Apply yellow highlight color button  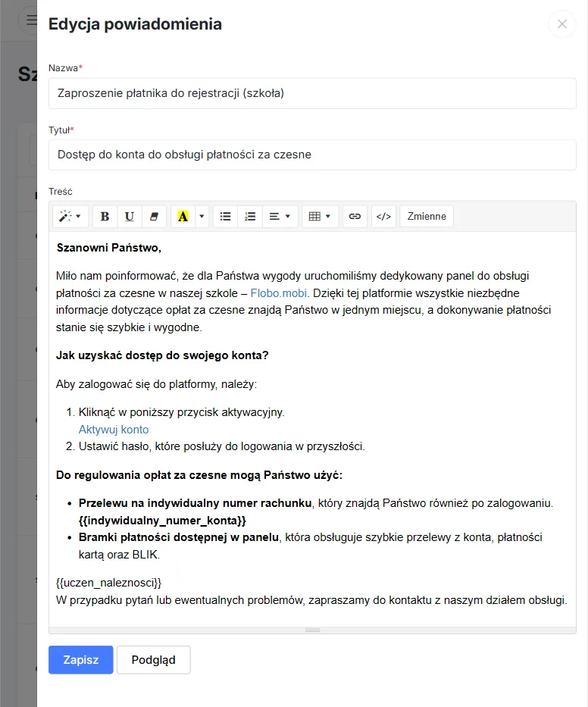[x=183, y=216]
